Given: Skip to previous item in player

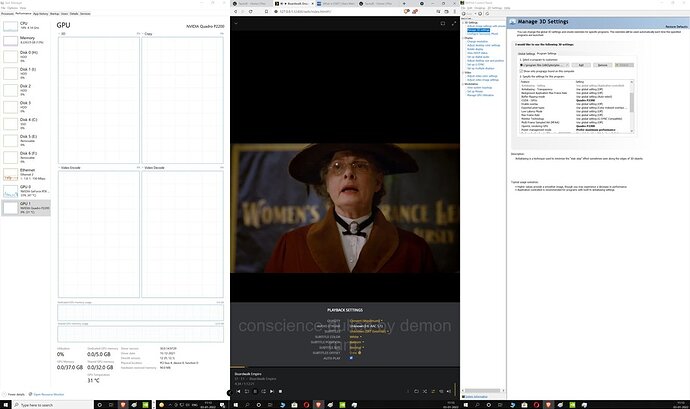Looking at the screenshot, I should pos(239,391).
